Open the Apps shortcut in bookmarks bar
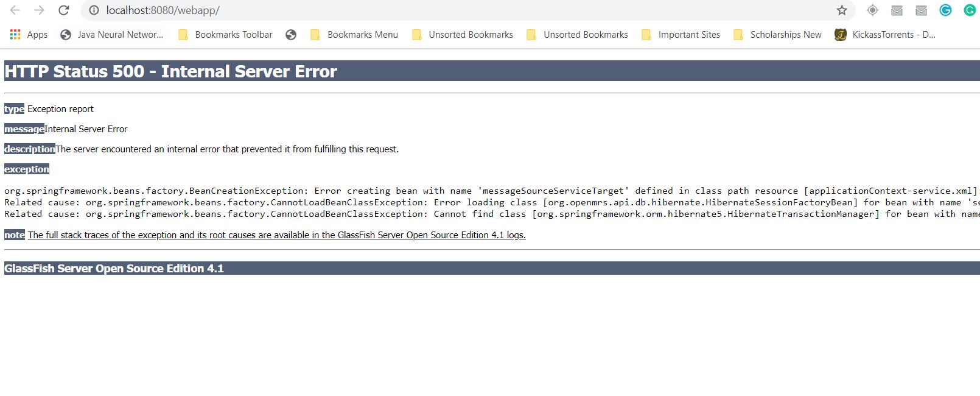This screenshot has height=396, width=980. coord(29,35)
